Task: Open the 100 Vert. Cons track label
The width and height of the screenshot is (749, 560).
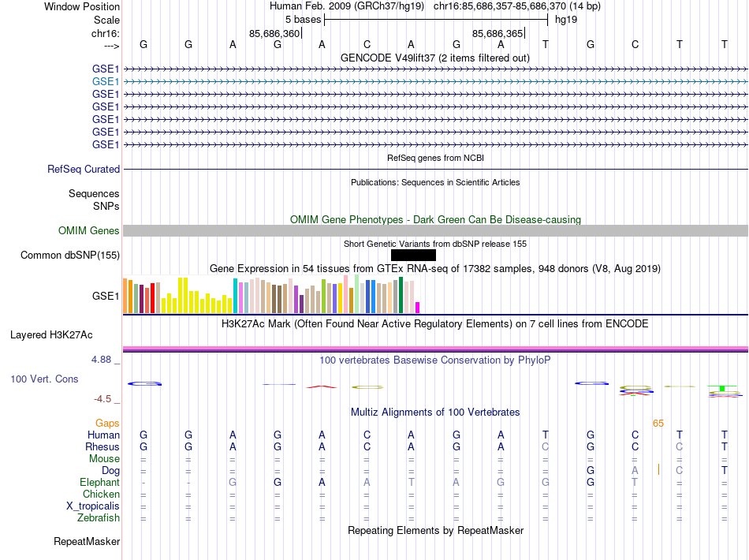Action: click(x=44, y=379)
